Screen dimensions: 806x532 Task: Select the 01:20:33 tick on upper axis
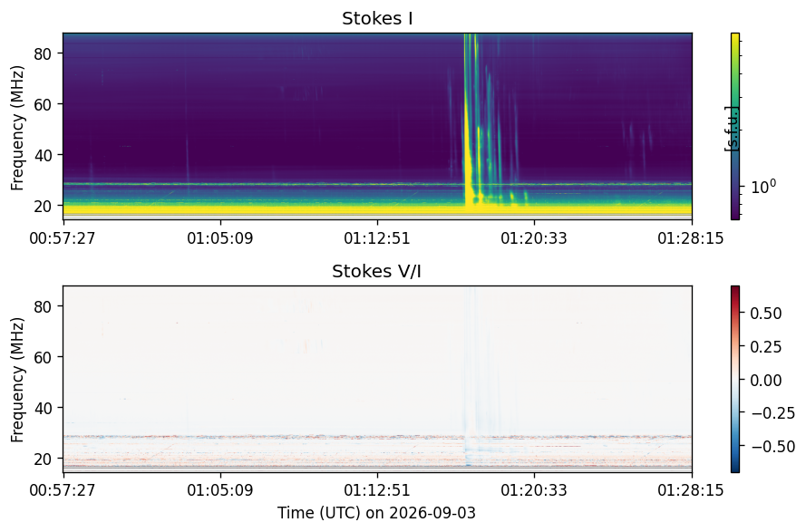point(534,238)
